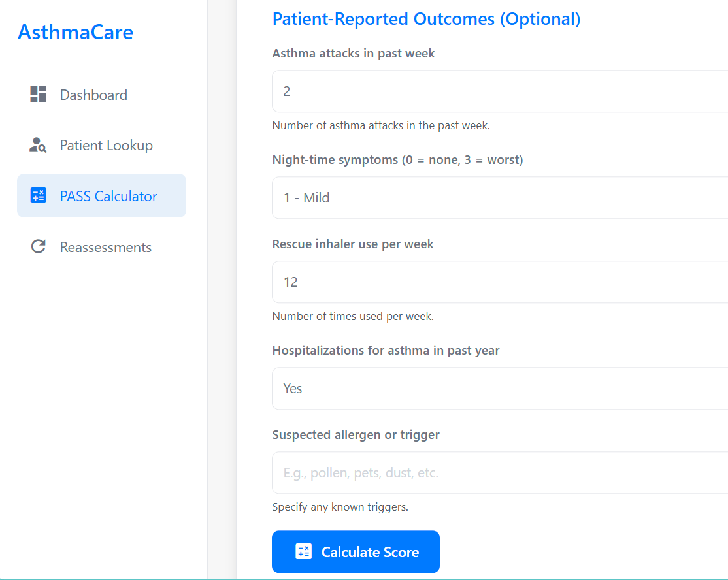Toggle the highlighted PASS Calculator nav entry
The height and width of the screenshot is (580, 728).
[x=108, y=195]
